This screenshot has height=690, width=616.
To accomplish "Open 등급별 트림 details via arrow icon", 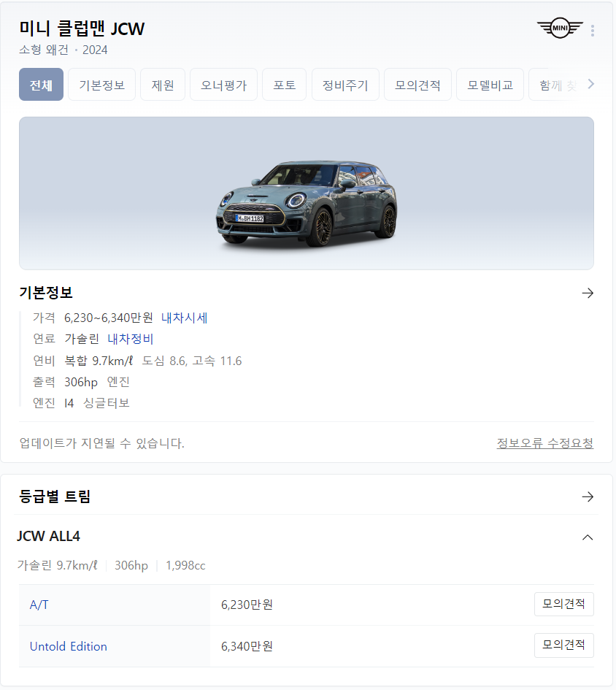I will [x=588, y=497].
